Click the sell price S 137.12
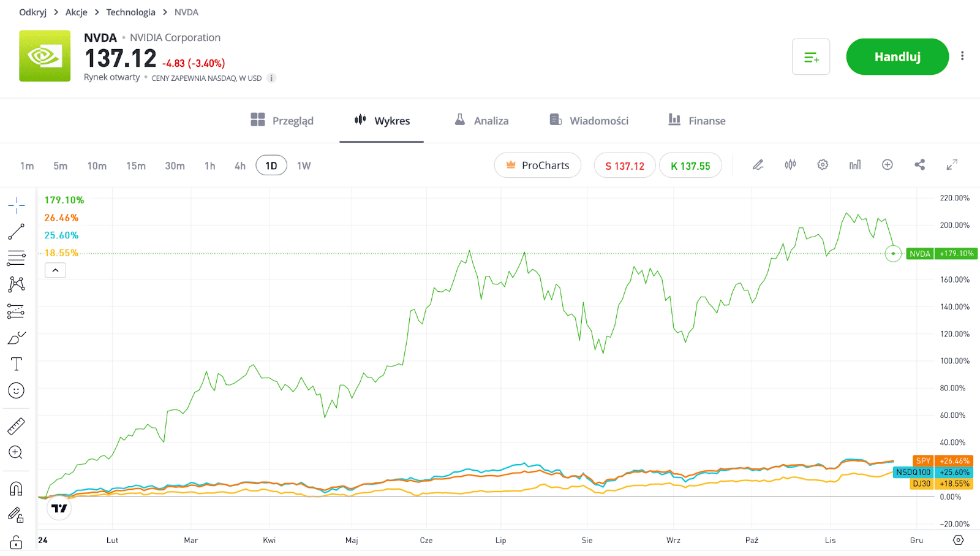Viewport: 980px width, 556px height. point(625,166)
